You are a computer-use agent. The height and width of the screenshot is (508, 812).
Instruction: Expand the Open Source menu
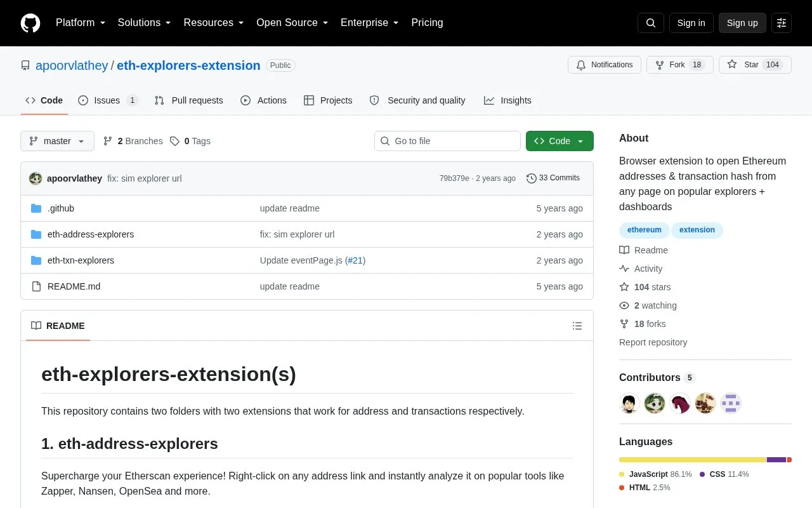point(292,23)
